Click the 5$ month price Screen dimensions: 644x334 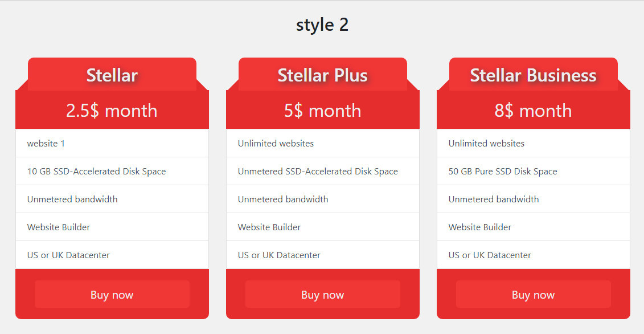pyautogui.click(x=323, y=110)
